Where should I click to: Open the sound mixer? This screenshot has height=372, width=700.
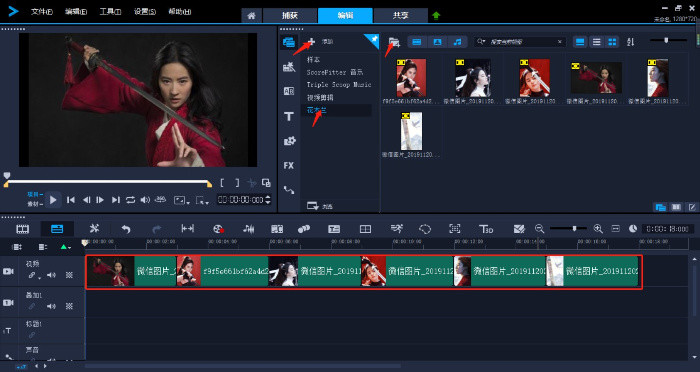pos(248,229)
